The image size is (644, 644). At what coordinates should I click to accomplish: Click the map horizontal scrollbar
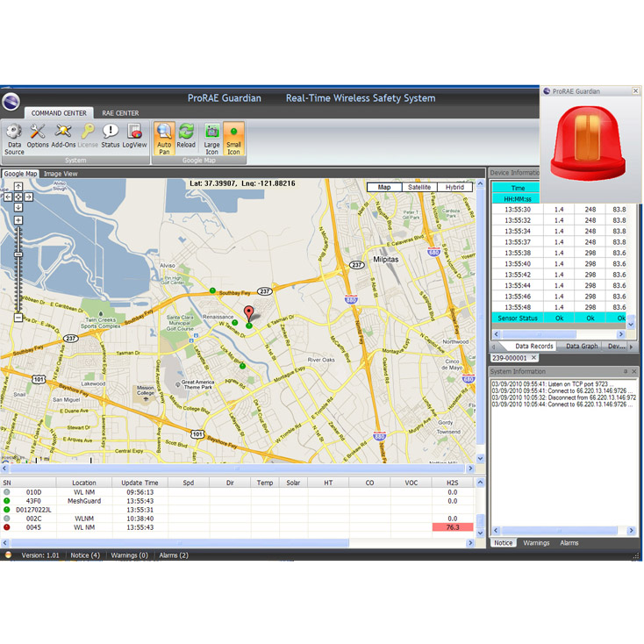point(238,469)
